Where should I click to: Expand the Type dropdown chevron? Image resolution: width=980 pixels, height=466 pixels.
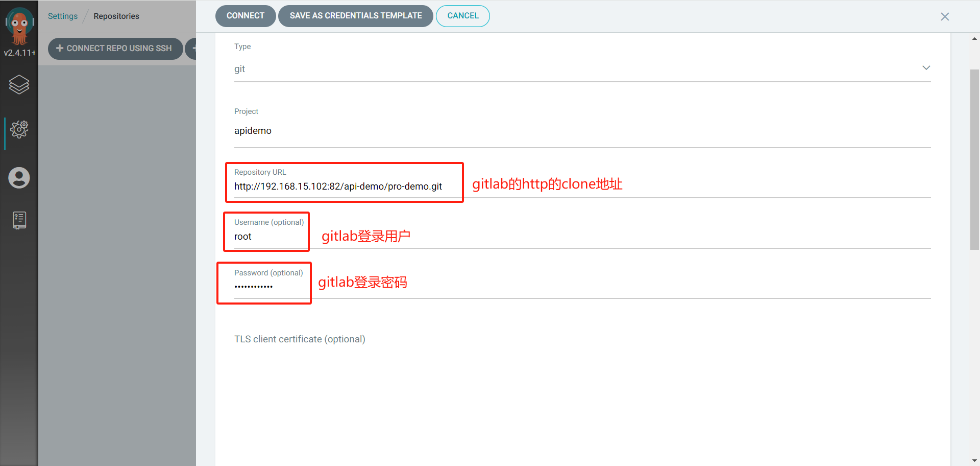(x=926, y=67)
